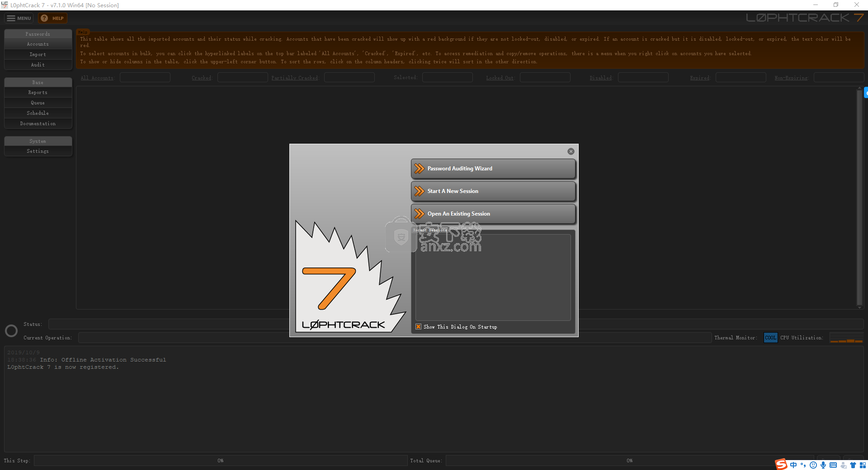This screenshot has width=868, height=470.
Task: Open the Schedule page
Action: click(x=38, y=113)
